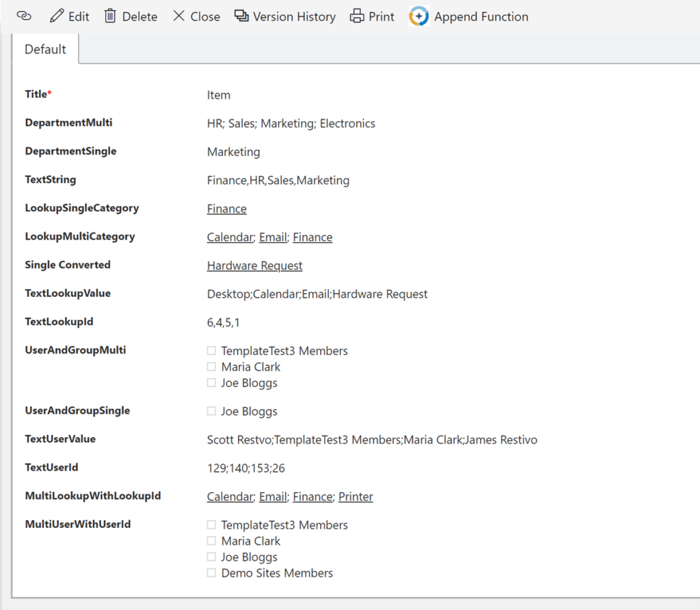Click the Title field value Item
This screenshot has width=700, height=610.
(219, 95)
